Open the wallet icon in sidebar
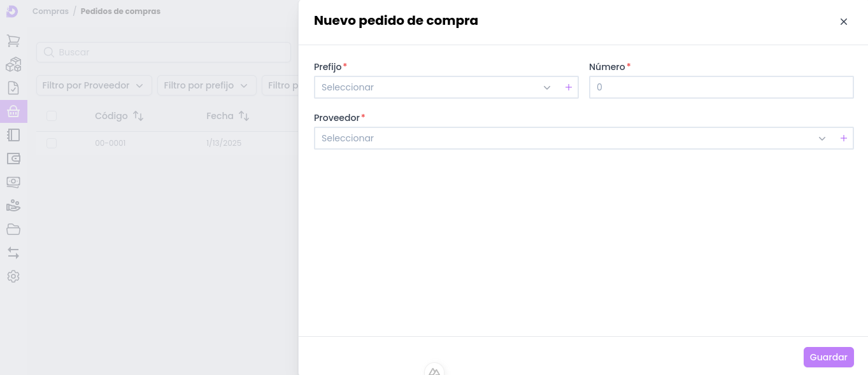868x375 pixels. (x=13, y=159)
